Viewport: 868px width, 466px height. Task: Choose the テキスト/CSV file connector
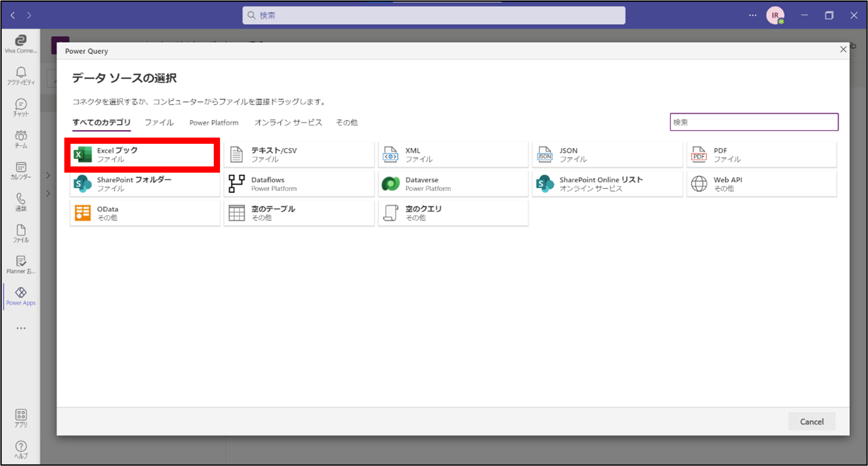coord(298,154)
